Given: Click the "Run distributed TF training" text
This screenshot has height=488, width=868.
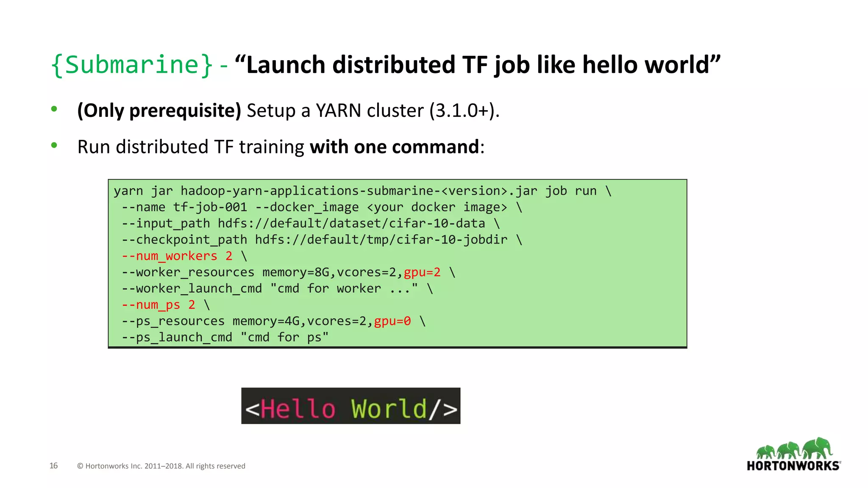Looking at the screenshot, I should pyautogui.click(x=191, y=147).
